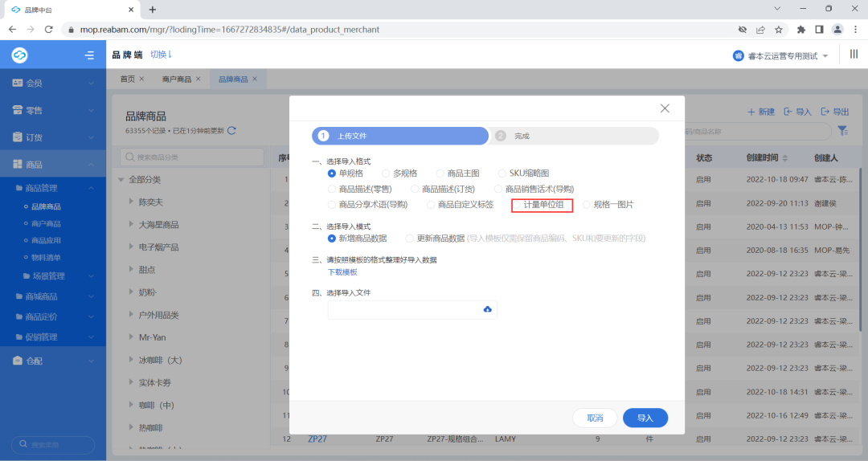Choose the 更新商品数据 import mode
Viewport: 868px width, 461px height.
(x=410, y=239)
